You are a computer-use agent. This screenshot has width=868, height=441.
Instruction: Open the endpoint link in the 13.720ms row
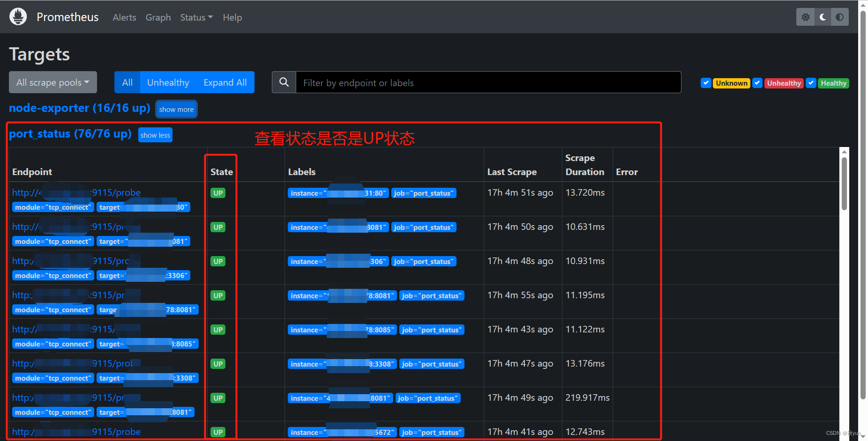76,192
